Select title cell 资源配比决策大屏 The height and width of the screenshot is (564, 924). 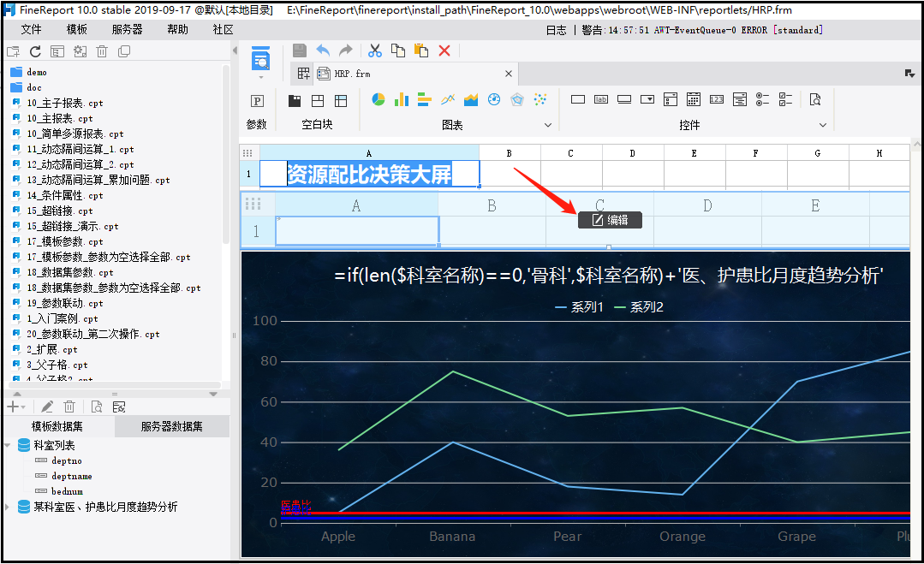click(369, 175)
